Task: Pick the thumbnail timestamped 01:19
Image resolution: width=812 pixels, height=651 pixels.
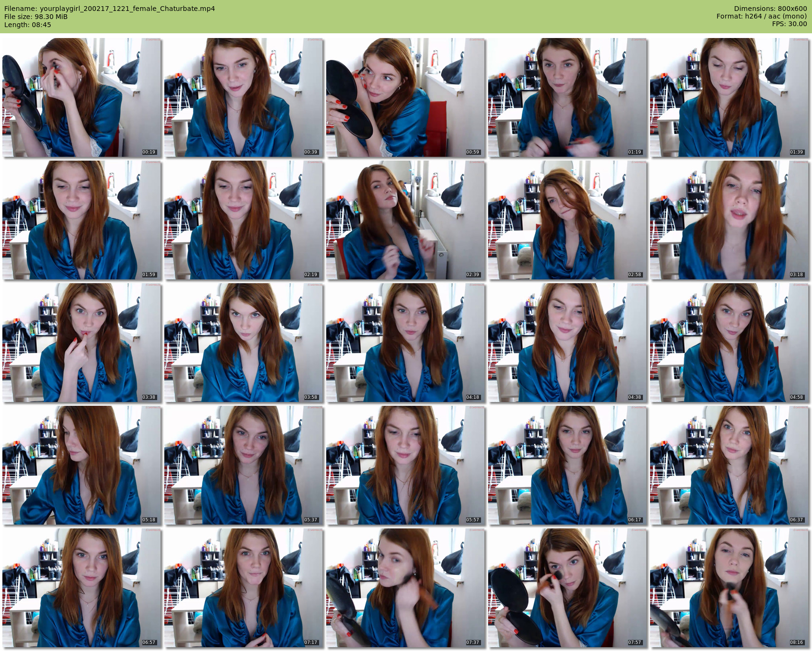Action: pos(567,97)
